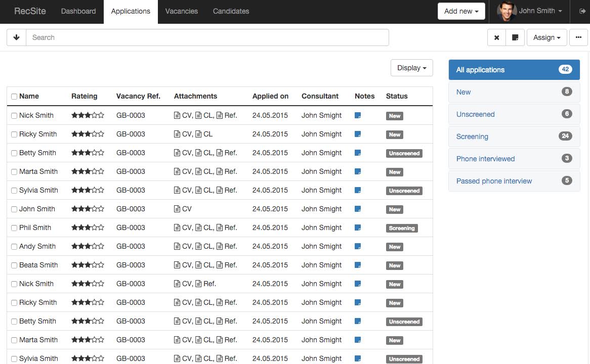Click the sticky note icon in toolbar

tap(515, 37)
